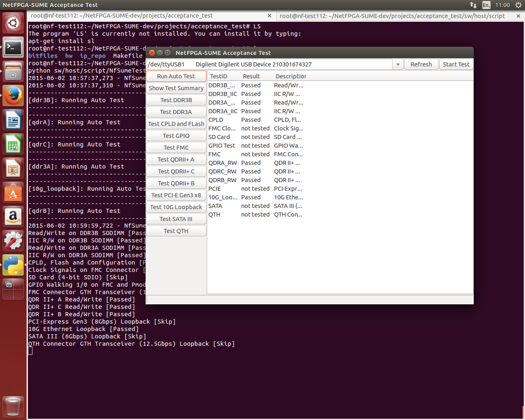Open the system power/session menu
This screenshot has height=420, width=525.
click(x=518, y=5)
